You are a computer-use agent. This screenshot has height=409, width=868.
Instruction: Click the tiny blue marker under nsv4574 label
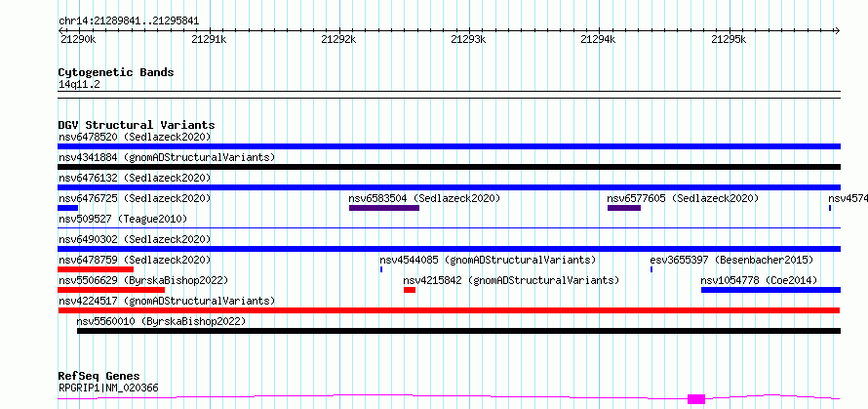coord(830,208)
